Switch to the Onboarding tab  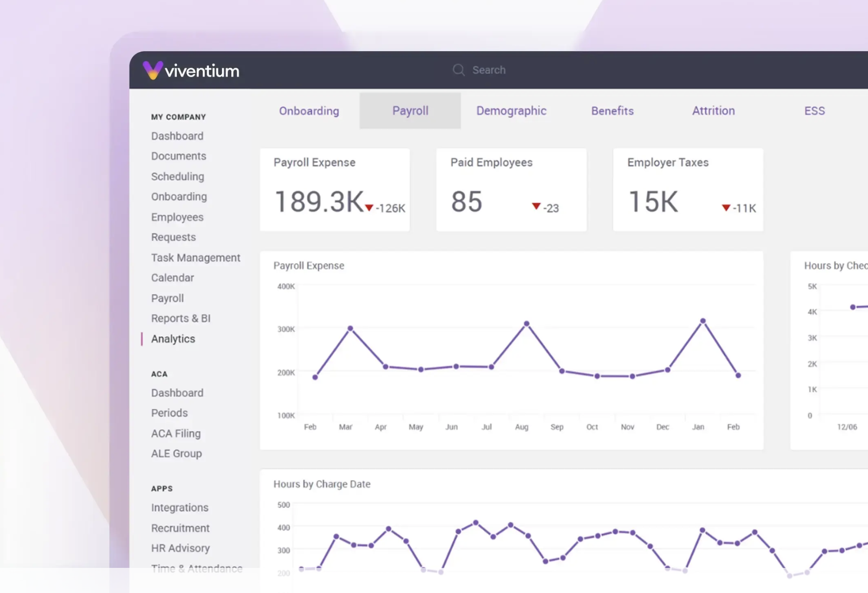click(x=309, y=111)
